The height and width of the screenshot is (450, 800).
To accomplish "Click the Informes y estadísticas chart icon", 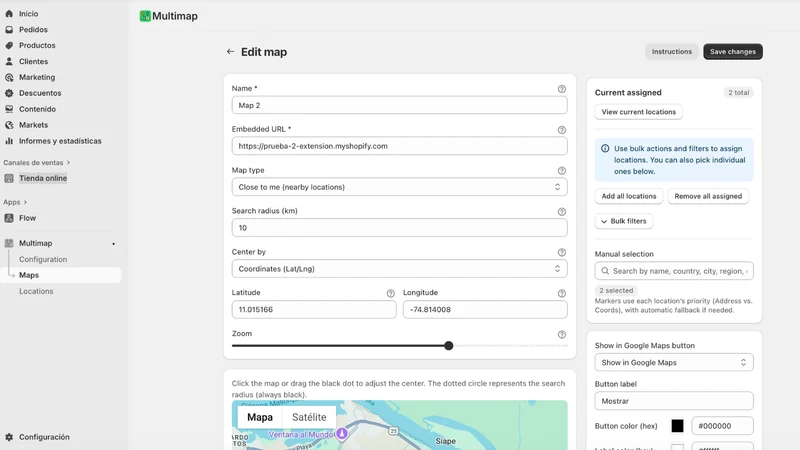I will click(x=9, y=141).
